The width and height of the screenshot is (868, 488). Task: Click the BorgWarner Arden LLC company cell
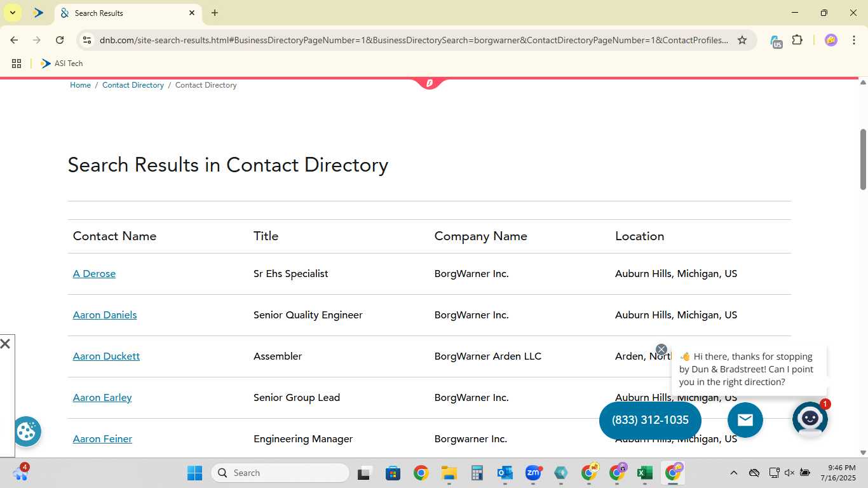coord(488,356)
